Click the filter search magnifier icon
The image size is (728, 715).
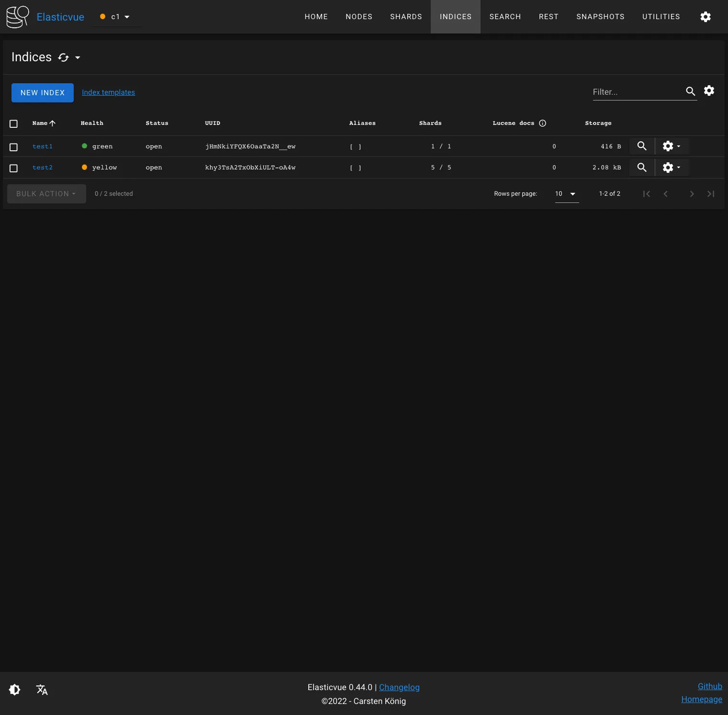[x=690, y=91]
